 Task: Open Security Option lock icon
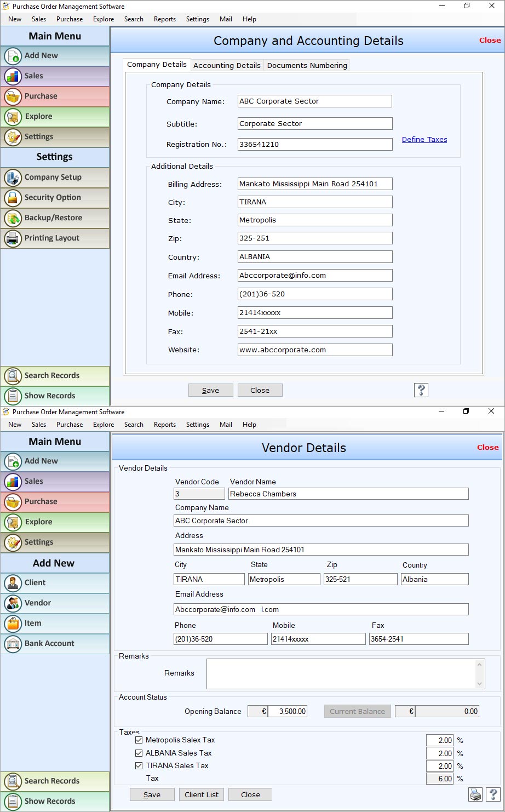[x=13, y=198]
